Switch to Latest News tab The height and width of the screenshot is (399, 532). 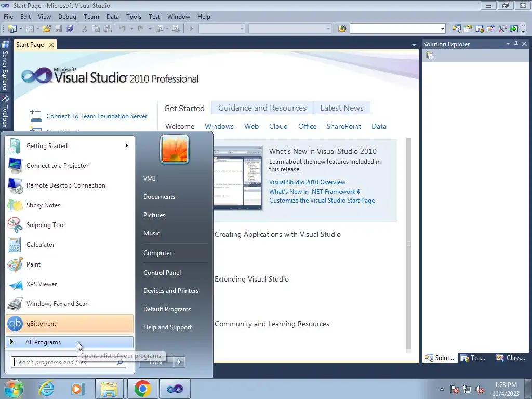pyautogui.click(x=342, y=108)
